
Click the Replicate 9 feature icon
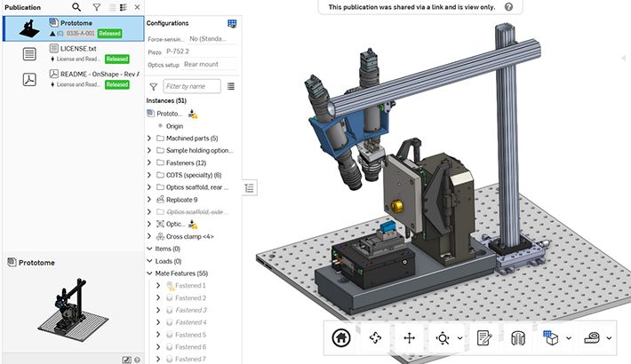point(160,200)
